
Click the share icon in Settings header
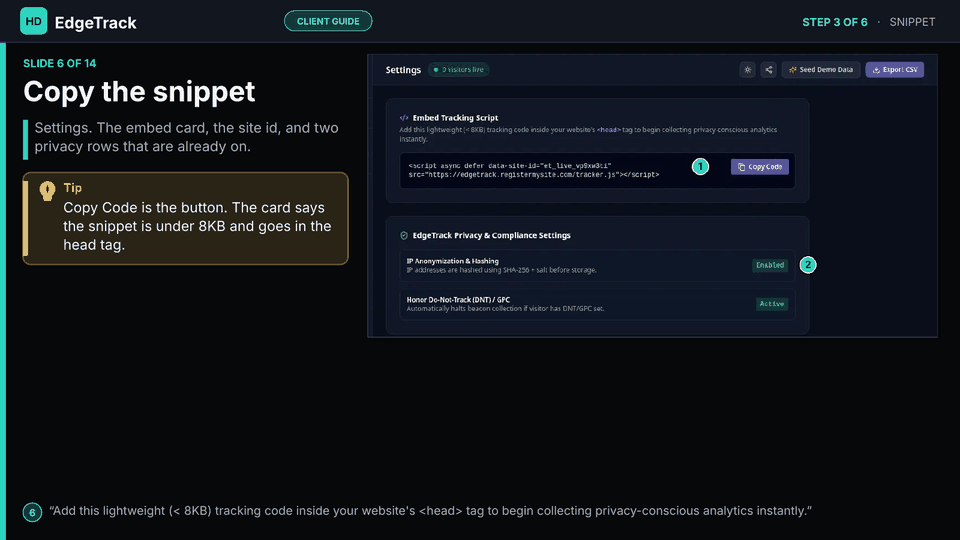click(768, 70)
